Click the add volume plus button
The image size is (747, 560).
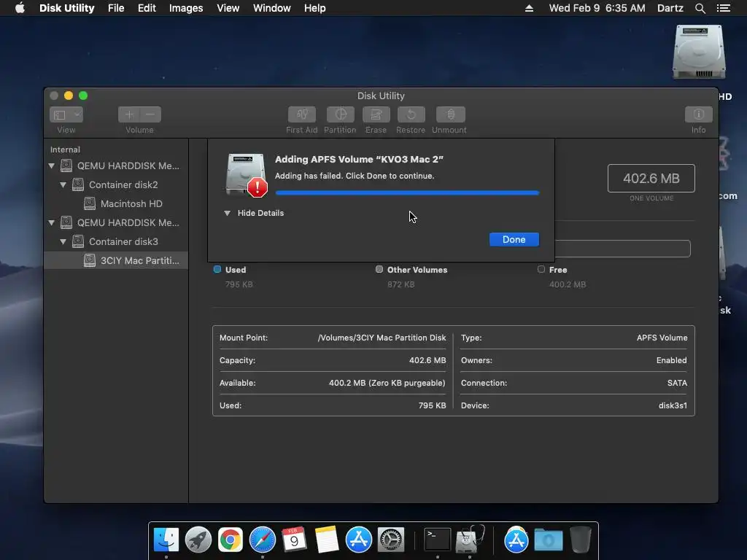click(128, 114)
